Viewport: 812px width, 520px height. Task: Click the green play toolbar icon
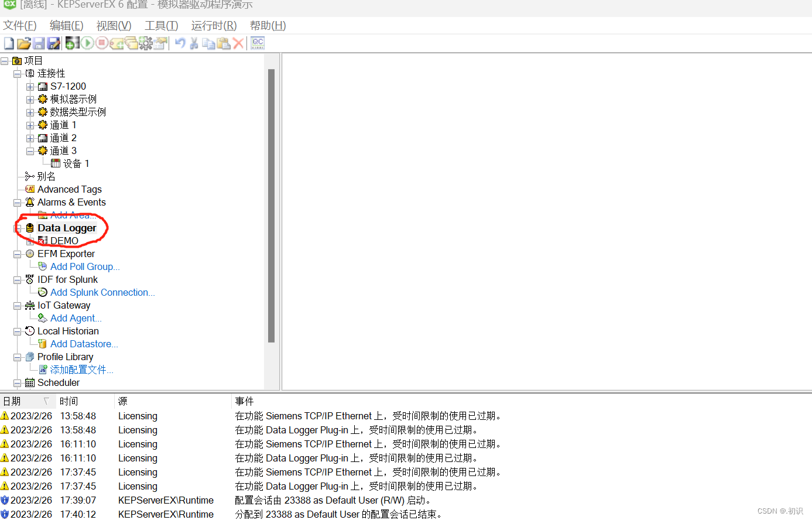(87, 43)
